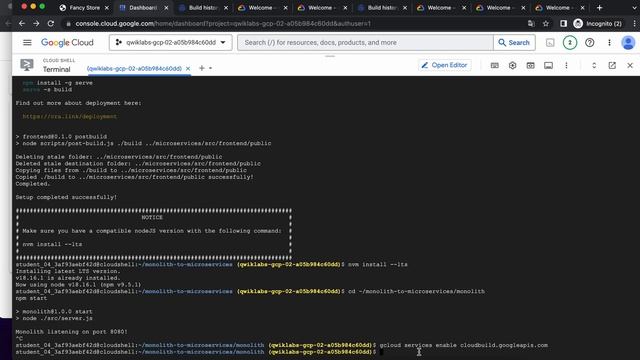
Task: Click the Open Editor button
Action: point(444,65)
